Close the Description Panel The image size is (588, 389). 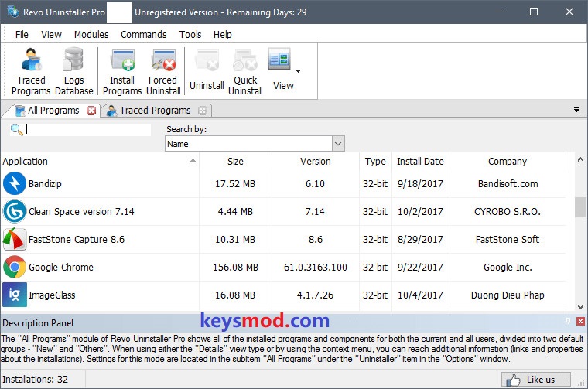(x=580, y=321)
